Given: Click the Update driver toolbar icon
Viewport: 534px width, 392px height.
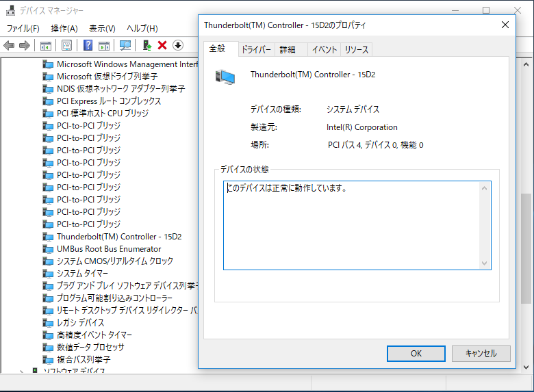Looking at the screenshot, I should coord(147,45).
